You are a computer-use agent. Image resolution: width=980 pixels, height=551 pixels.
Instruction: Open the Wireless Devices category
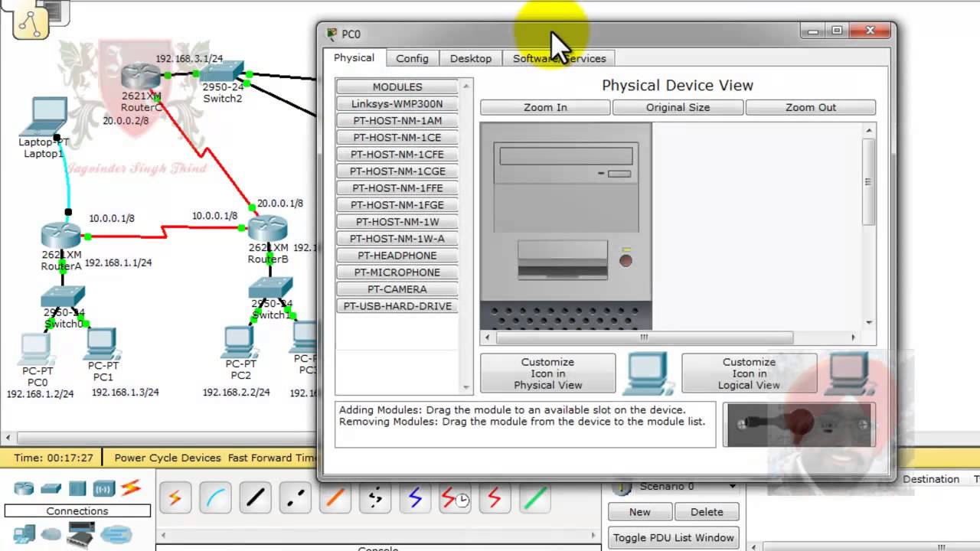pyautogui.click(x=103, y=488)
